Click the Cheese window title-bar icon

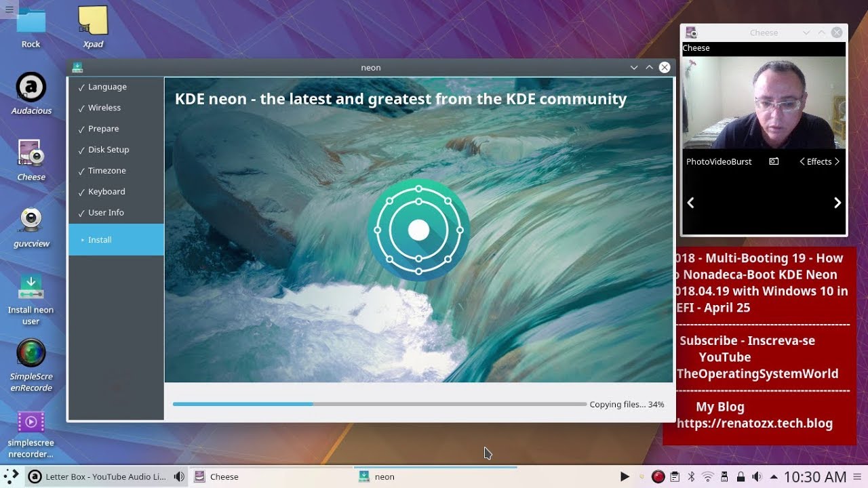pos(691,33)
